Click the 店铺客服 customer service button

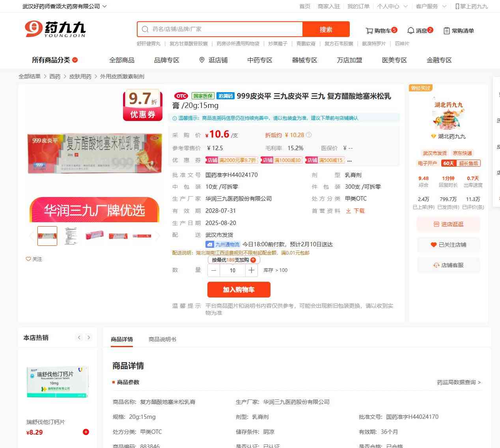[448, 265]
